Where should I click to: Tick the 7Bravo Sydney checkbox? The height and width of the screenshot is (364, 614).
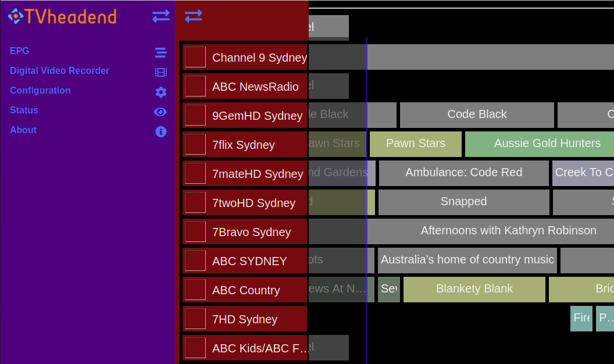click(195, 231)
